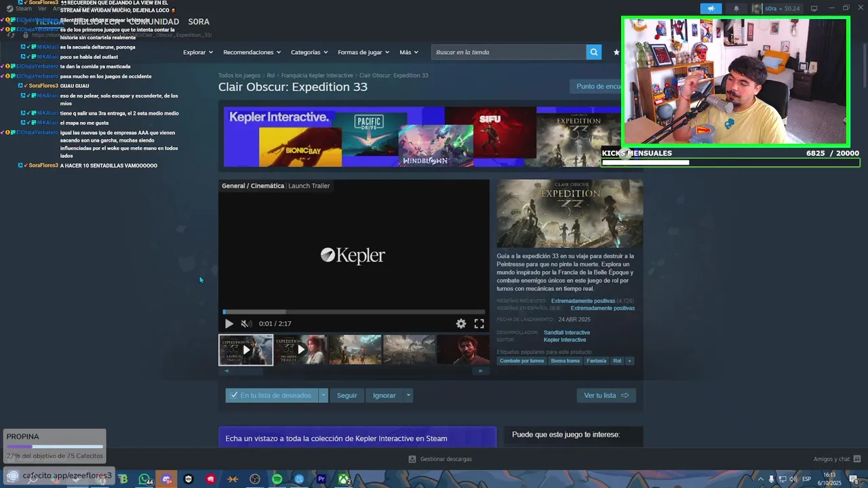868x488 pixels.
Task: Expand wishlist button dropdown arrow
Action: coord(323,395)
